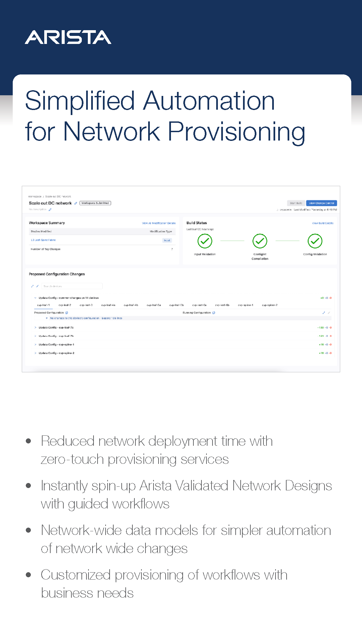The image size is (362, 644).
Task: Click the Config Validation checkmark icon
Action: coord(315,241)
